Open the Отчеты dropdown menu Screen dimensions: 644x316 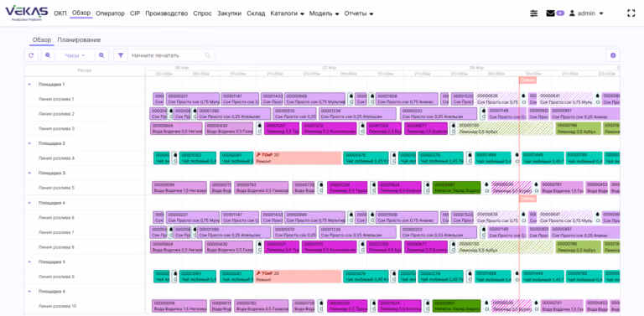click(x=359, y=13)
